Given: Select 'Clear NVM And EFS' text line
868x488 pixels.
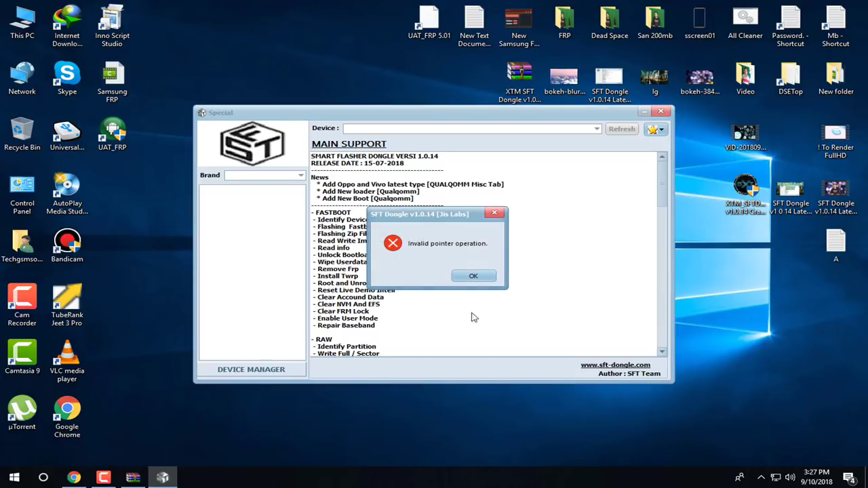Looking at the screenshot, I should tap(349, 304).
